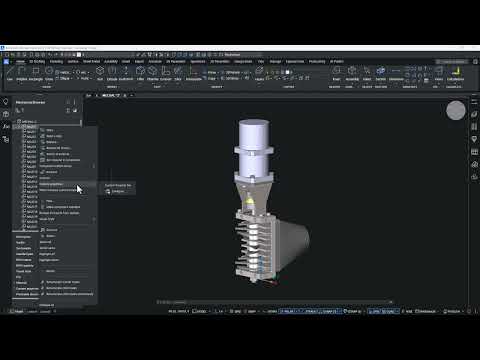480x360 pixels.
Task: Open the Layers tool in ribbon
Action: [x=259, y=73]
